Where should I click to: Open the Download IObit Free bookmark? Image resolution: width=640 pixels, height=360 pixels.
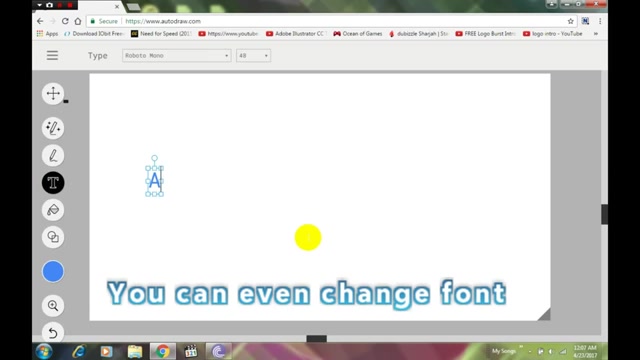pyautogui.click(x=93, y=34)
